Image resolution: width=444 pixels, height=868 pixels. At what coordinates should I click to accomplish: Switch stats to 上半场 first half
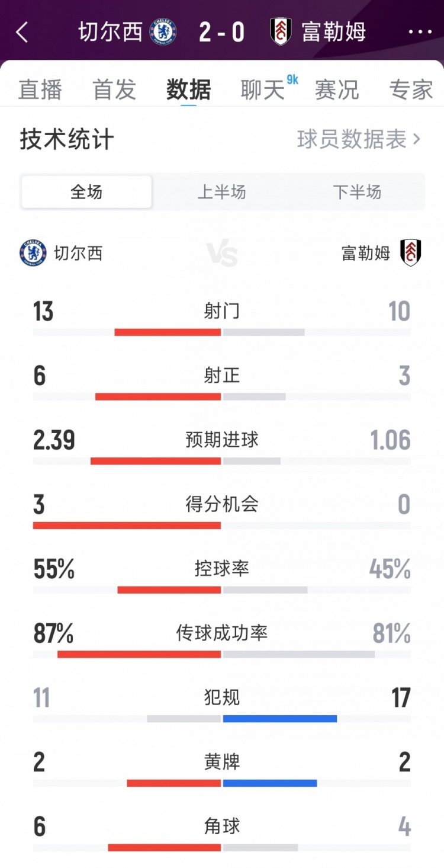tap(221, 192)
